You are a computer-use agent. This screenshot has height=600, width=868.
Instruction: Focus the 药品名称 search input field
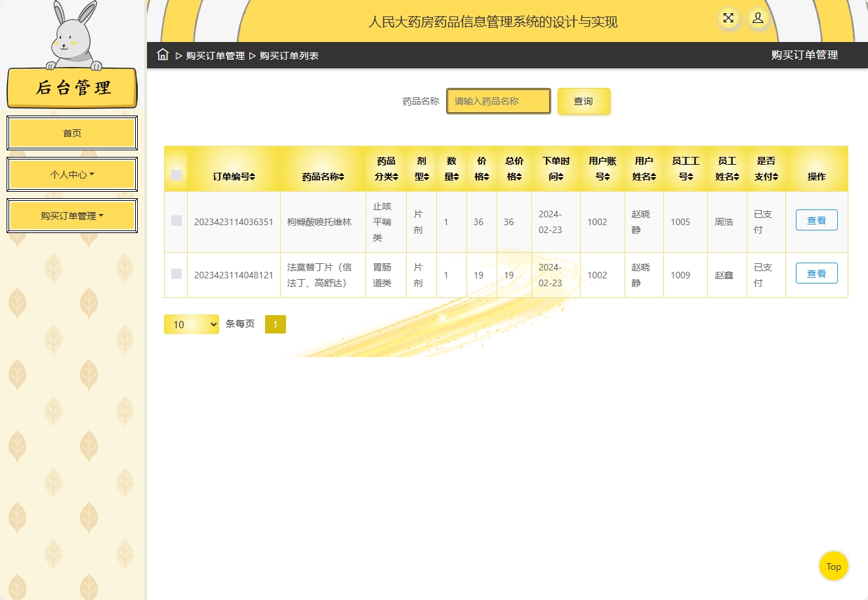pyautogui.click(x=499, y=101)
